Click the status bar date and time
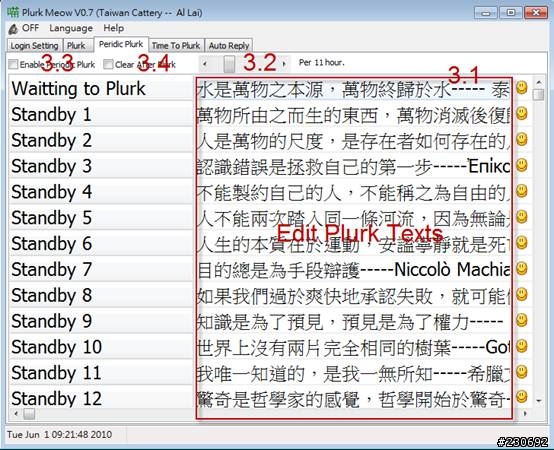The width and height of the screenshot is (554, 450). [x=59, y=434]
